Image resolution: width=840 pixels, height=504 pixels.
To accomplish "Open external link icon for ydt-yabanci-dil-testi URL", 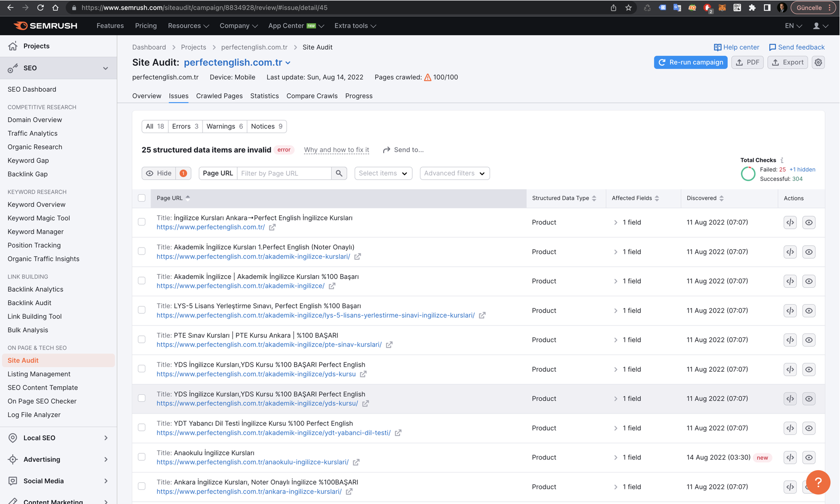I will tap(398, 433).
